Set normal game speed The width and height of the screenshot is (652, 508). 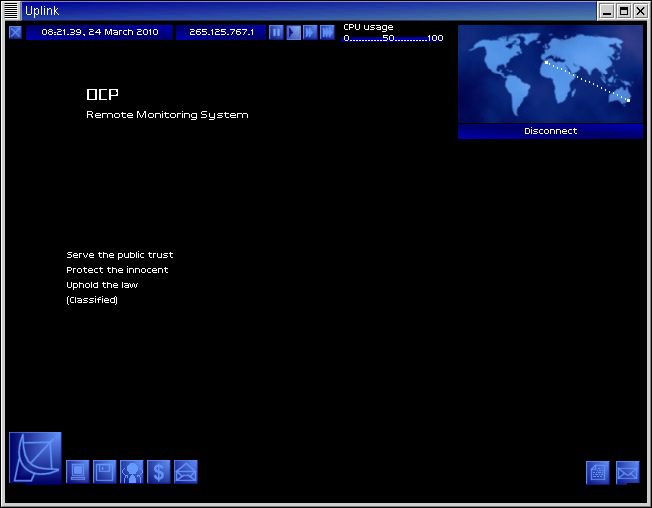[294, 32]
